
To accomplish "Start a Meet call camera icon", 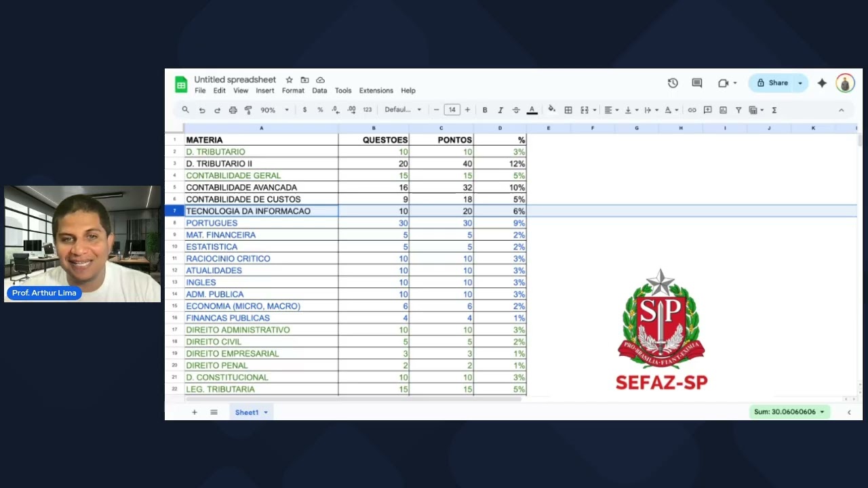I will click(x=724, y=83).
